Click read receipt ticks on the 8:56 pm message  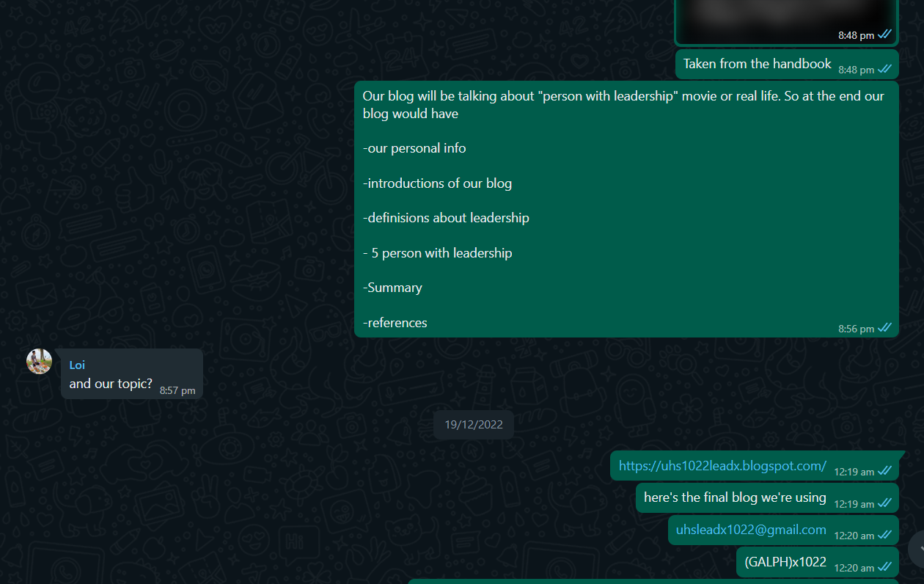pos(885,328)
